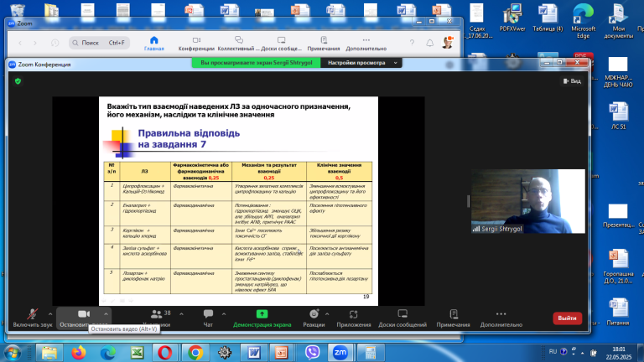Click the Zoom icon in the taskbar
Image resolution: width=644 pixels, height=362 pixels.
point(340,353)
